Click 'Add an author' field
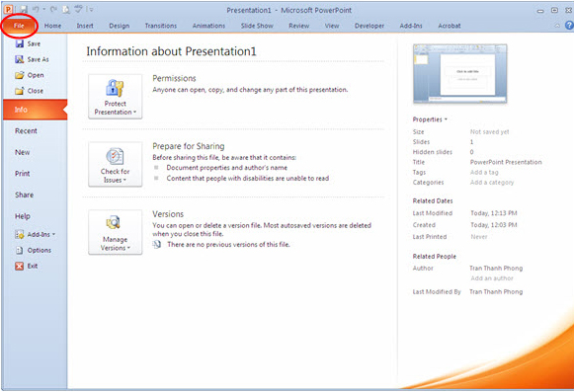Viewport: 574px width, 392px height. point(492,278)
